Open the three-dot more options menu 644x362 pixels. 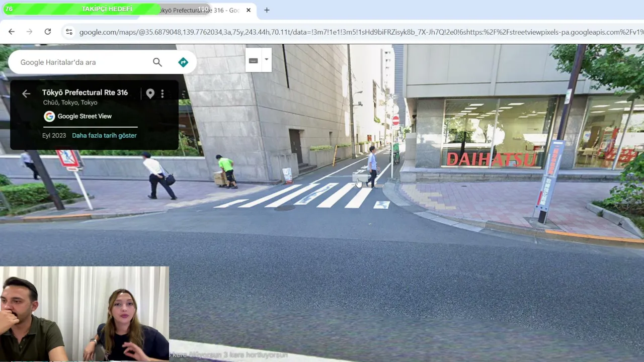(162, 94)
